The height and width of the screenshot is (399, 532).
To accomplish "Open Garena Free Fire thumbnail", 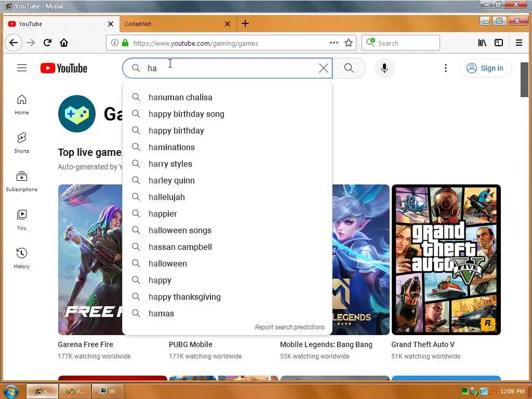I will (x=90, y=260).
